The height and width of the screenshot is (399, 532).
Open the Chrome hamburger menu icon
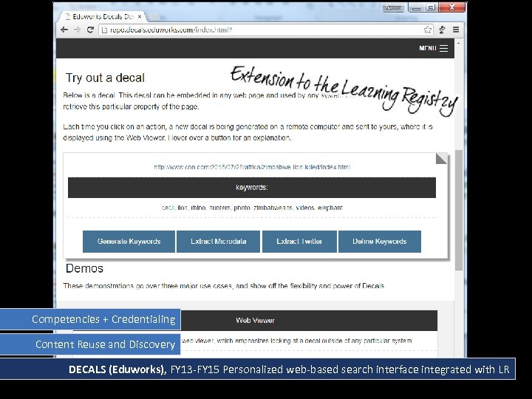(x=456, y=30)
